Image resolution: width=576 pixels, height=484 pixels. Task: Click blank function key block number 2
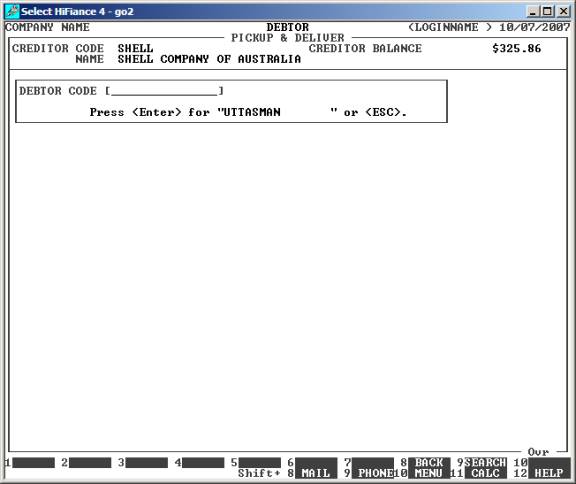point(90,462)
